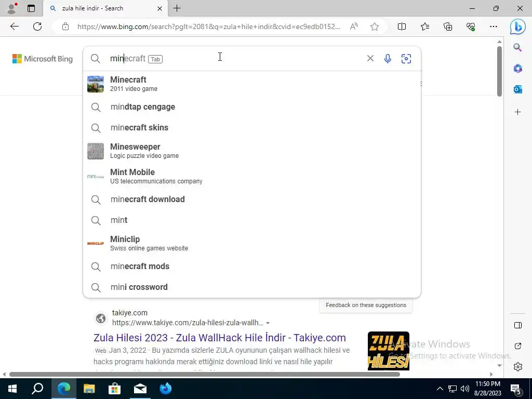Choose Miniclip games website suggestion
The image size is (532, 399).
[252, 243]
